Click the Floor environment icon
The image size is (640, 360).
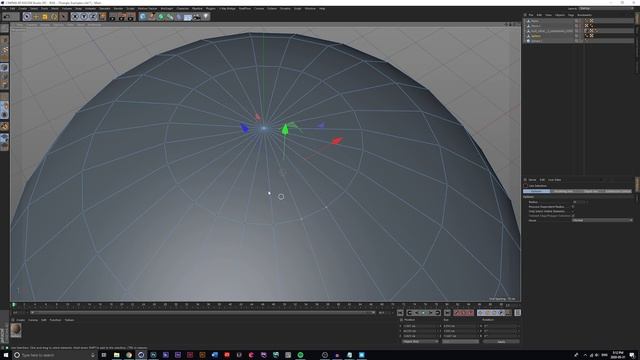tap(188, 17)
